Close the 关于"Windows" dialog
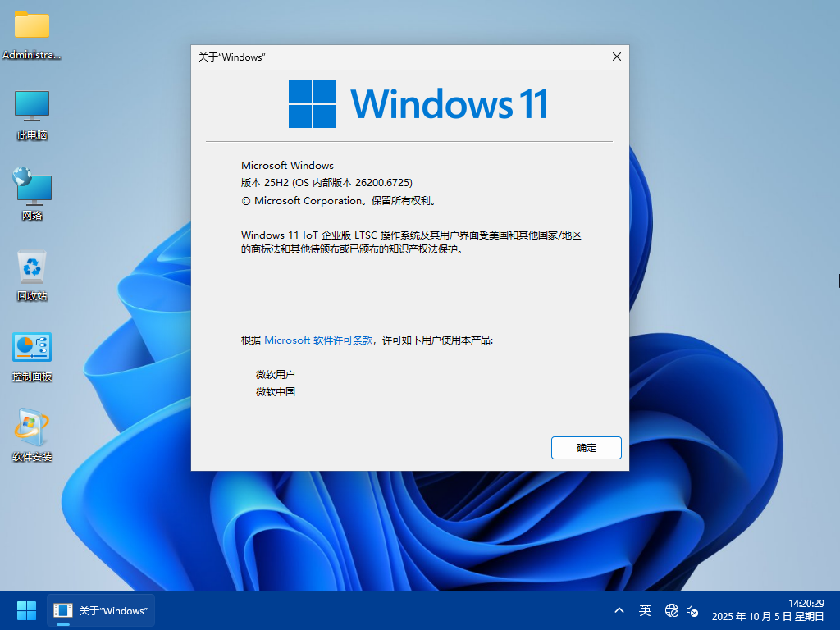This screenshot has width=840, height=630. 616,57
